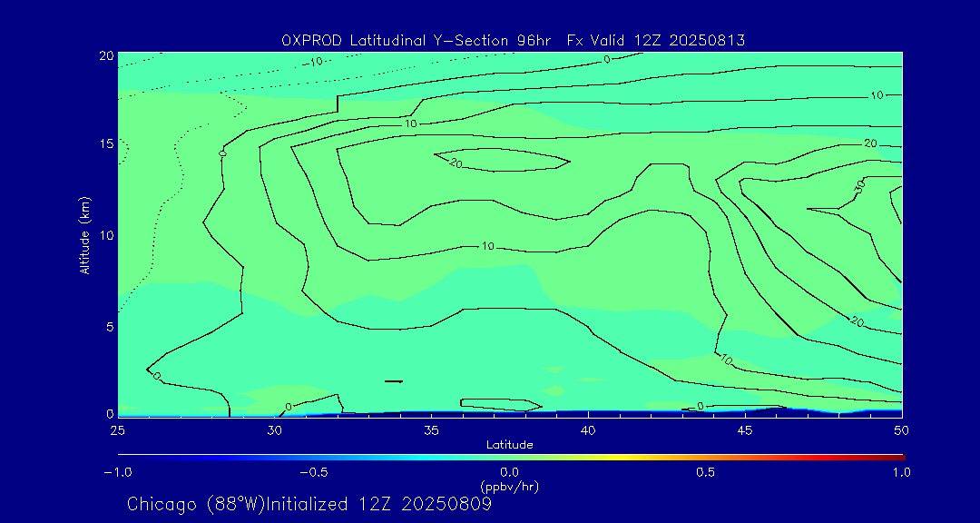Click contour label "0" near 14 km at latitude 28
This screenshot has width=980, height=523.
222,153
